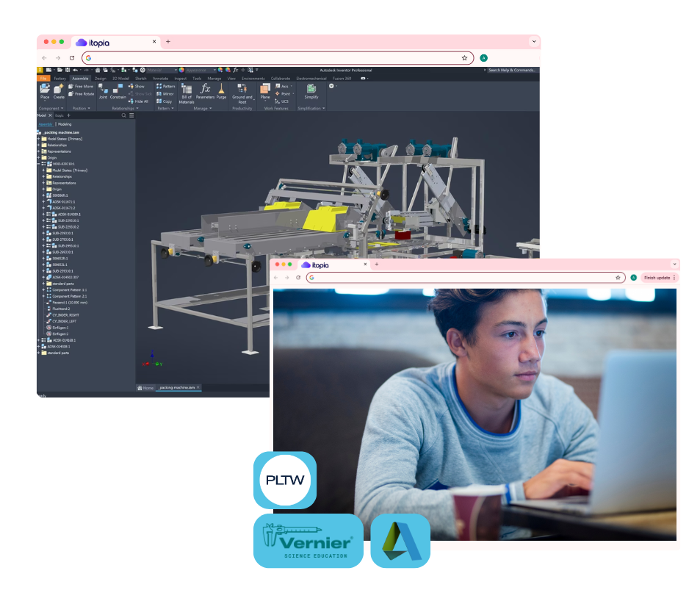The image size is (700, 590).
Task: Click the Modeling view link in browser panel
Action: [65, 124]
